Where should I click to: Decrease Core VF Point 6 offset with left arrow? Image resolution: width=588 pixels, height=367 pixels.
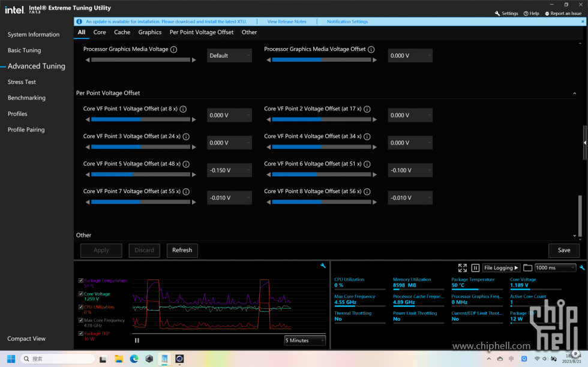(x=269, y=175)
